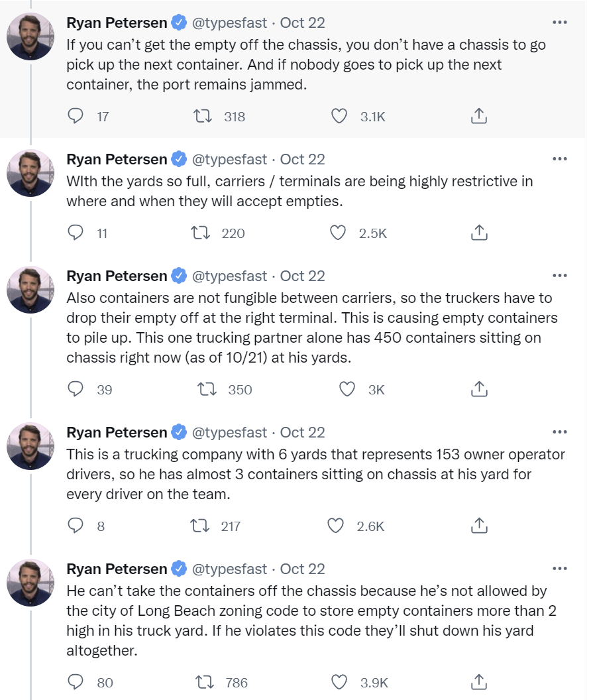Image resolution: width=593 pixels, height=700 pixels.
Task: Open Ryan Petersen name on third tweet
Action: click(x=117, y=276)
